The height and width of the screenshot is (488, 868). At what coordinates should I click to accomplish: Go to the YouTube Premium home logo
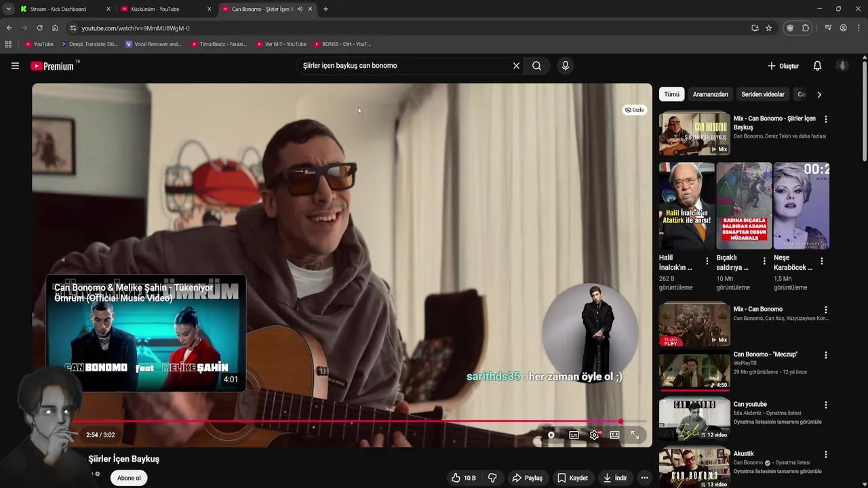[x=52, y=66]
